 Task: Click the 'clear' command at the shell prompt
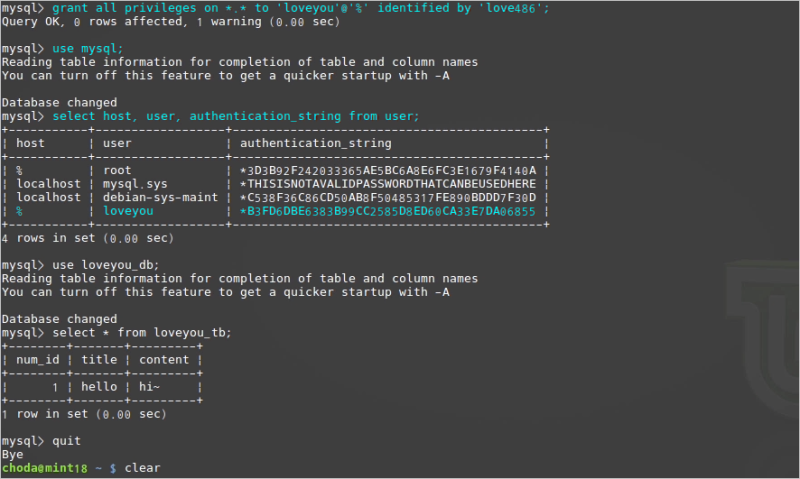point(142,468)
